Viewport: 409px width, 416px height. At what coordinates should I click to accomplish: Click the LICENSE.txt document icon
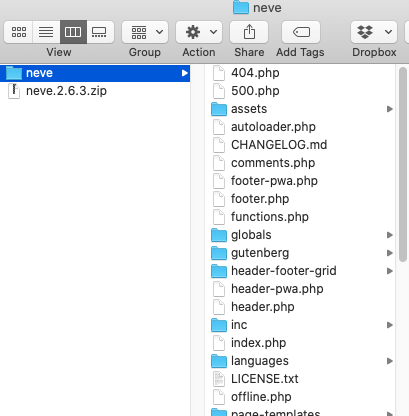(x=219, y=379)
